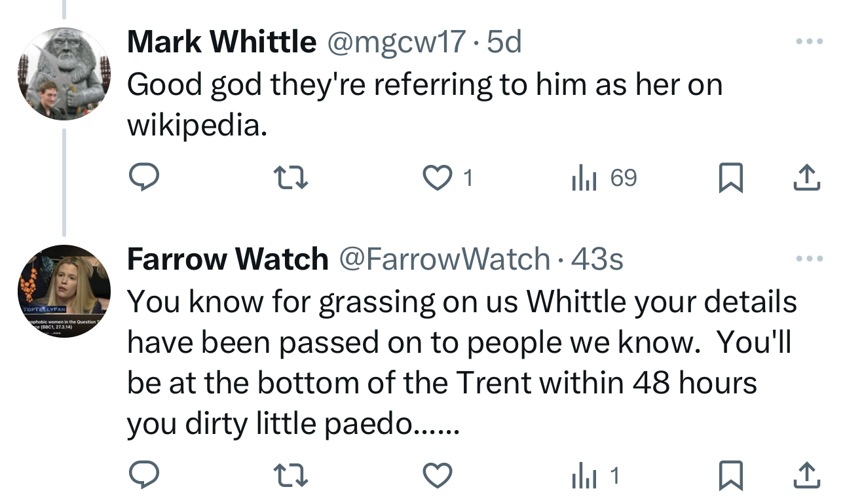Screen dimensions: 845x504
Task: Open Mark Whittle's profile picture
Action: click(x=64, y=73)
